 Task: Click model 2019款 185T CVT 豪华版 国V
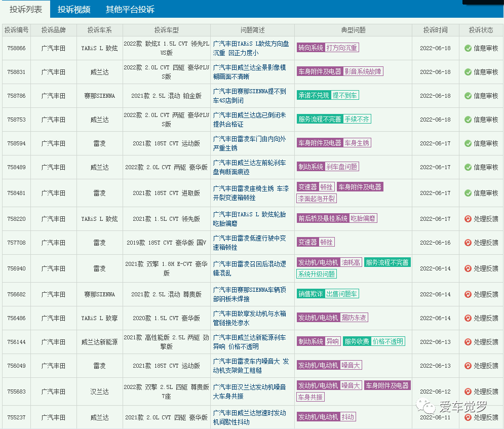click(166, 243)
